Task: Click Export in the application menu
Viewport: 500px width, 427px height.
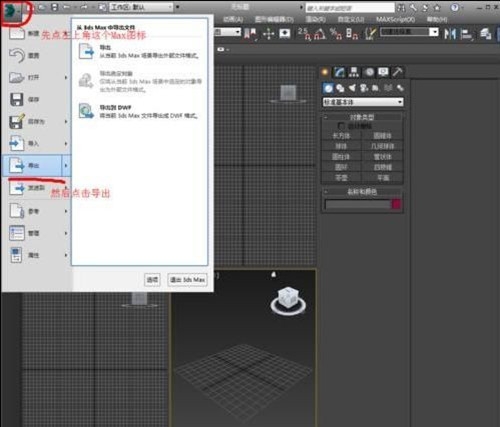Action: click(x=32, y=165)
